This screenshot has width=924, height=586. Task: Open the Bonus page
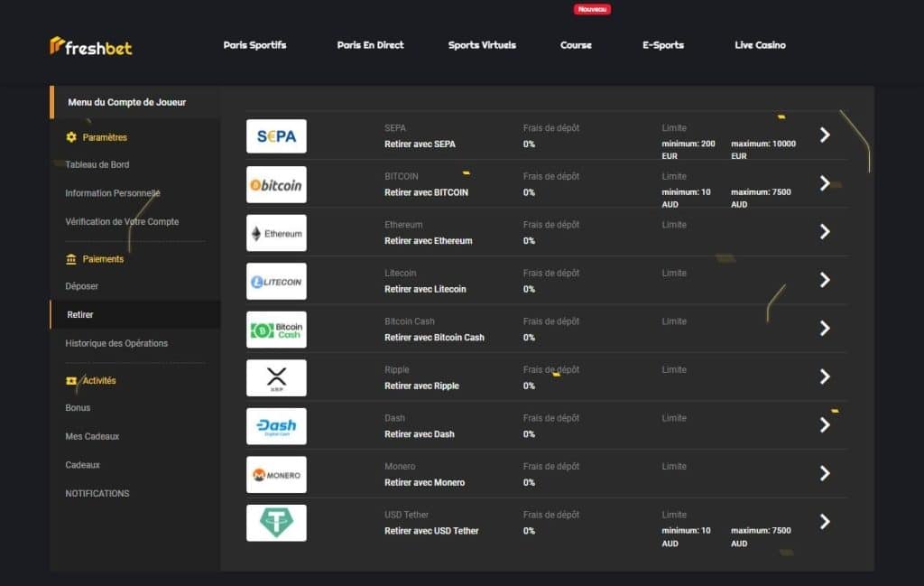tap(78, 408)
